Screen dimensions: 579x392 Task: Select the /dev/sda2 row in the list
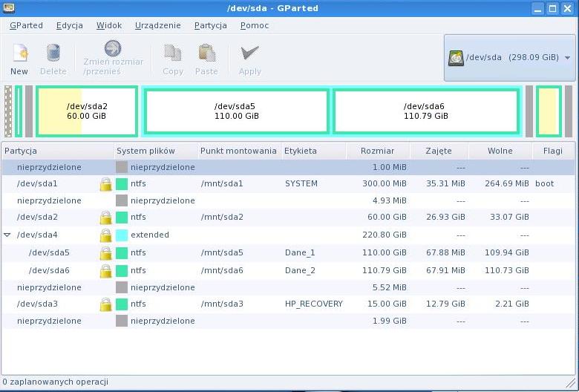tap(288, 218)
